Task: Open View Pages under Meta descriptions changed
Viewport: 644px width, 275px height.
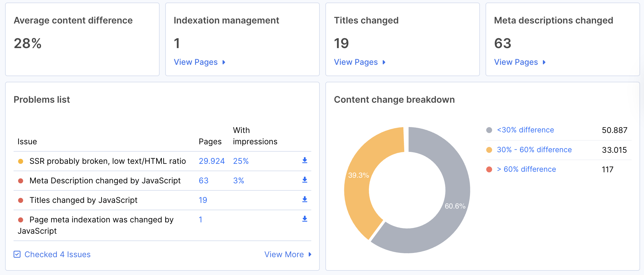Action: tap(519, 62)
